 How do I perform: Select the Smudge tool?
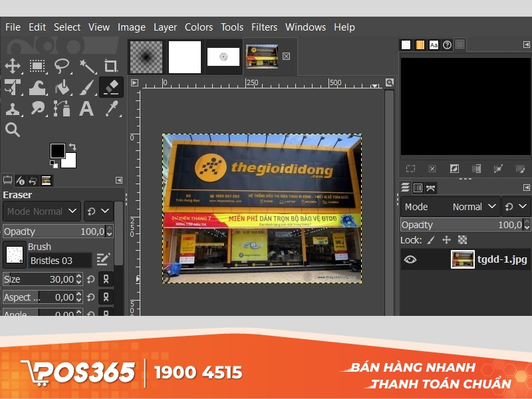click(37, 109)
